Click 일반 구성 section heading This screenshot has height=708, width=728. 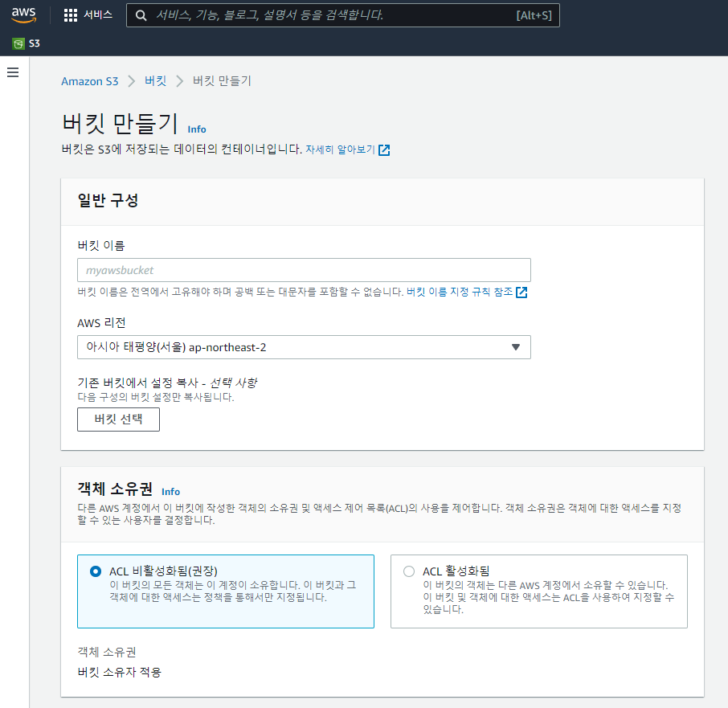108,201
